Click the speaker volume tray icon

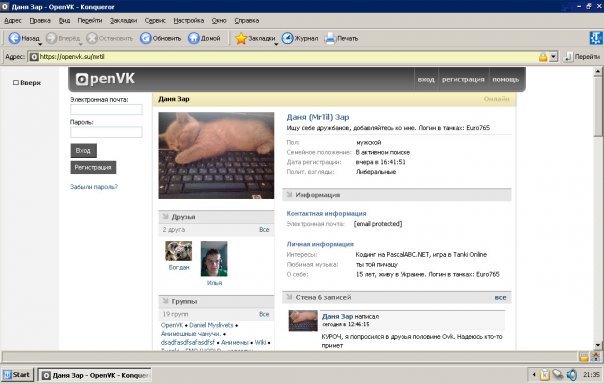click(572, 374)
